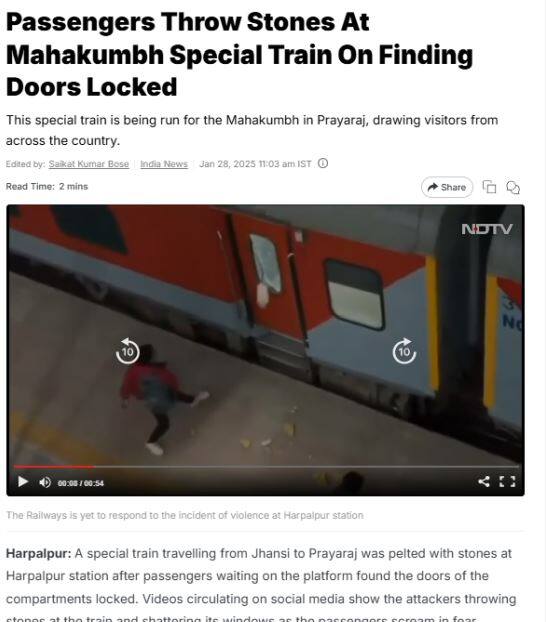Open Saikat Kumar Bose author link
This screenshot has width=546, height=622.
[x=89, y=164]
